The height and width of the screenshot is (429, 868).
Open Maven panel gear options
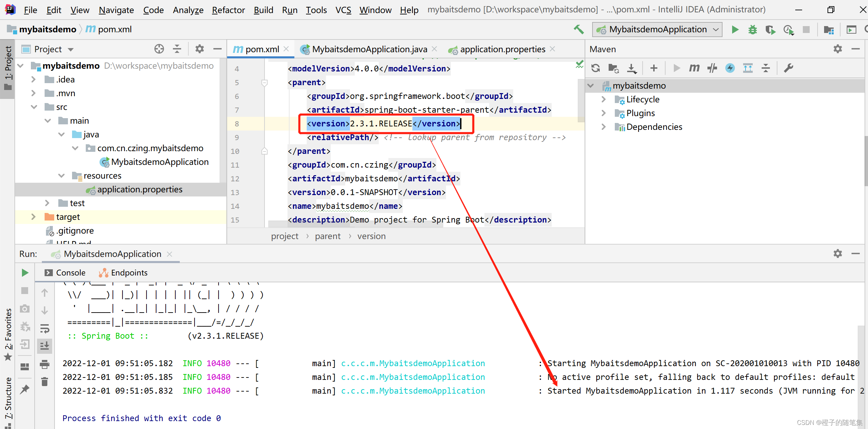point(838,49)
